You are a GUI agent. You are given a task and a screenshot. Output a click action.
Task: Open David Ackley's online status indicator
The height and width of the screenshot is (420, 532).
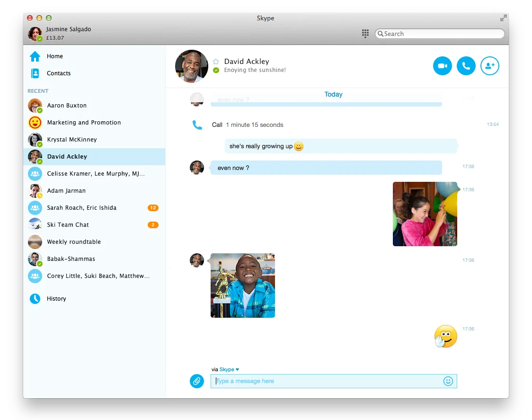[216, 70]
